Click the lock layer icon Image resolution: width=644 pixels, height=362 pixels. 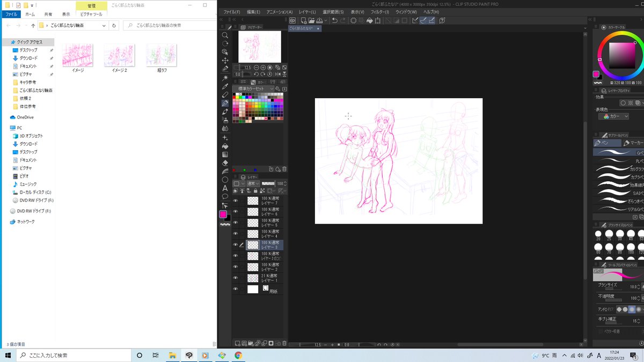click(x=255, y=191)
